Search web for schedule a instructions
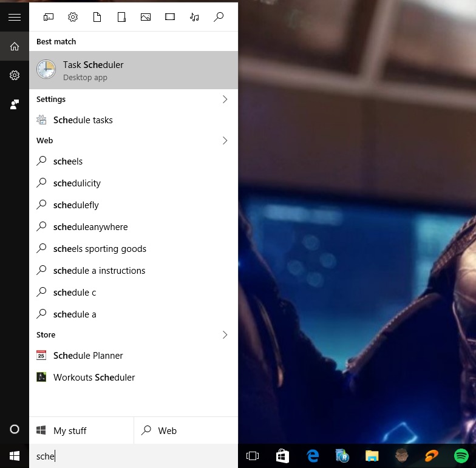The height and width of the screenshot is (468, 476). click(134, 271)
